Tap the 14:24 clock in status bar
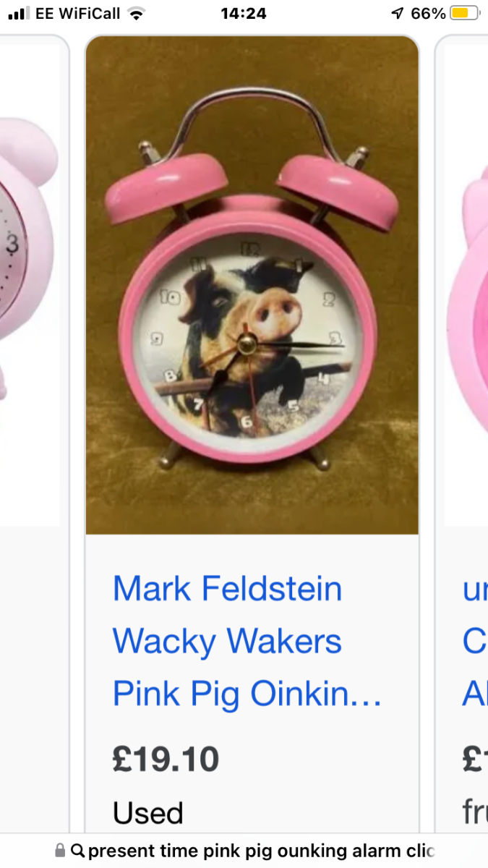 click(x=244, y=13)
